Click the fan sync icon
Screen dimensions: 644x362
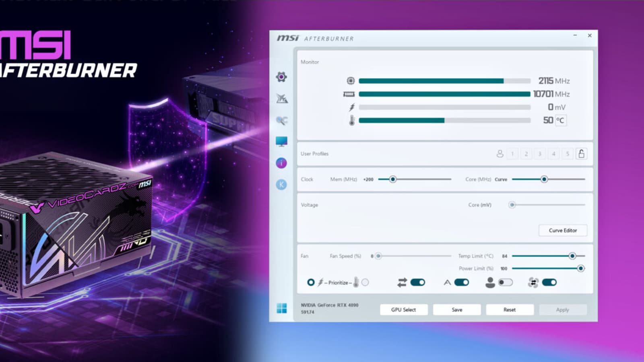pos(533,283)
